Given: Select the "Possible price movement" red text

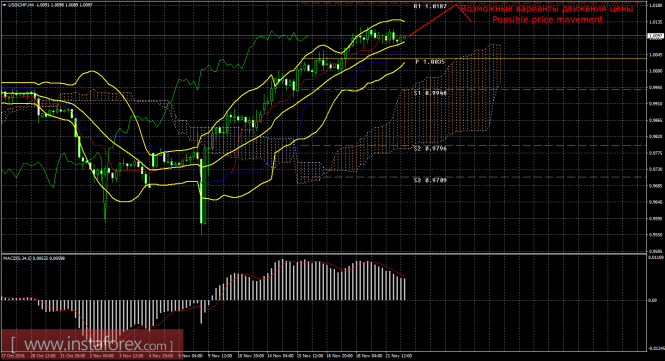Looking at the screenshot, I should 548,20.
